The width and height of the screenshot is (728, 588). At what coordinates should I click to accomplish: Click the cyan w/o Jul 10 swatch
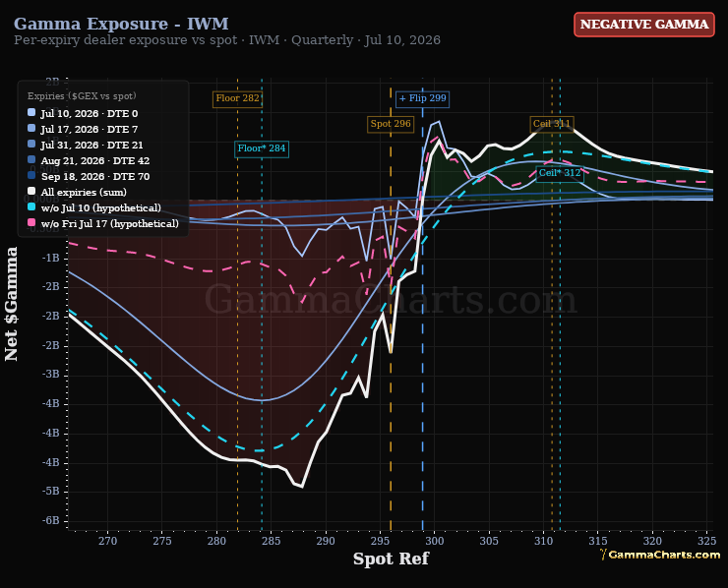click(x=31, y=207)
